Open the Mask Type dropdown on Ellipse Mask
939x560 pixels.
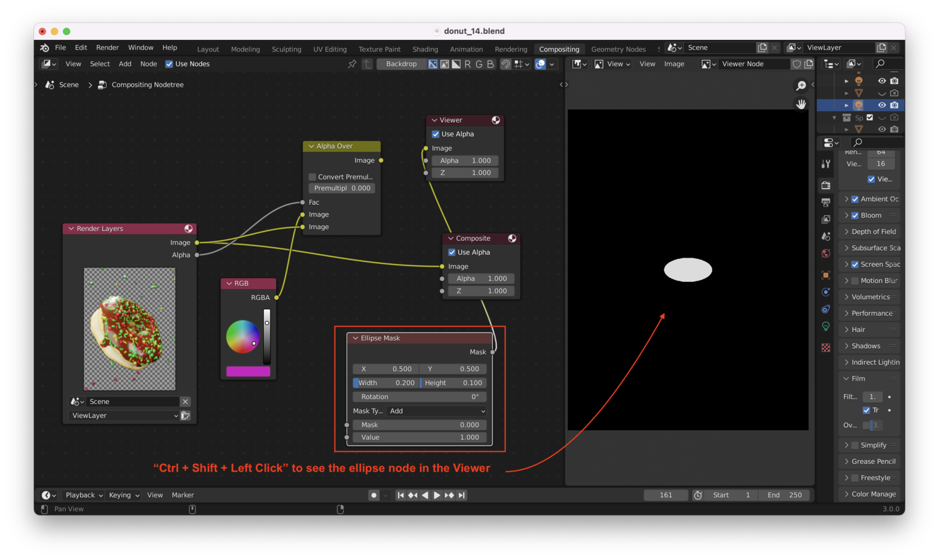click(x=436, y=411)
